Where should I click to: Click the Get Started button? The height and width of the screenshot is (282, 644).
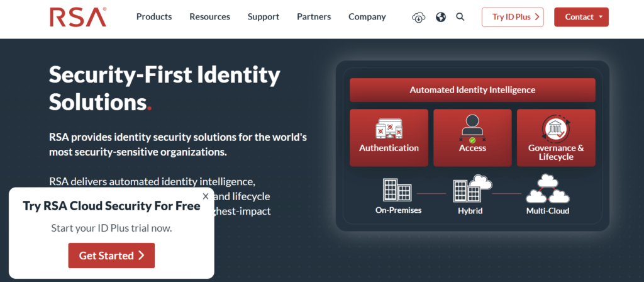pyautogui.click(x=111, y=256)
